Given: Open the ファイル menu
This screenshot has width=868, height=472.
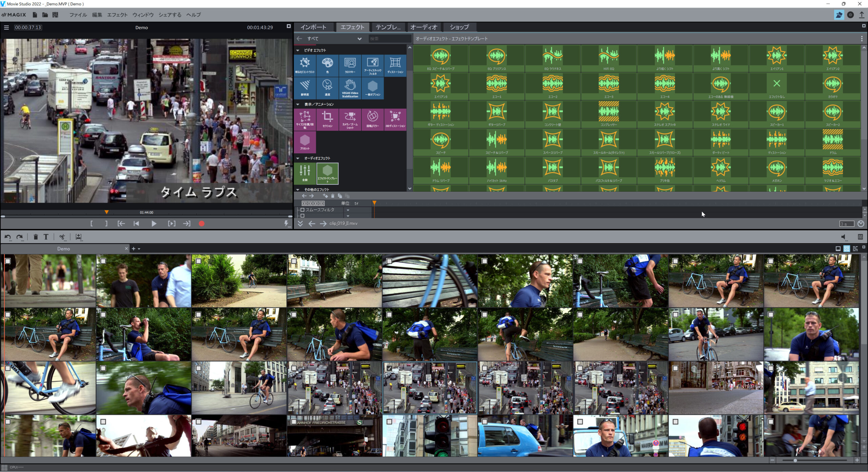Looking at the screenshot, I should [78, 15].
